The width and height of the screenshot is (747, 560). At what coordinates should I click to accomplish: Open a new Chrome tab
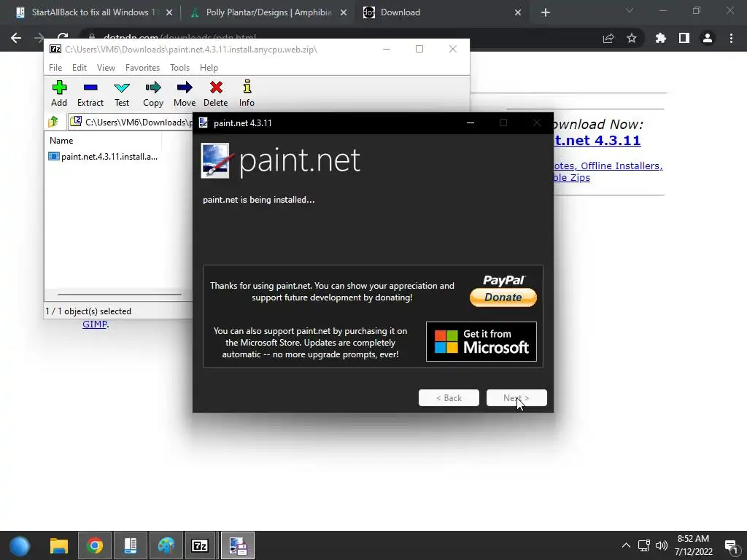(546, 12)
